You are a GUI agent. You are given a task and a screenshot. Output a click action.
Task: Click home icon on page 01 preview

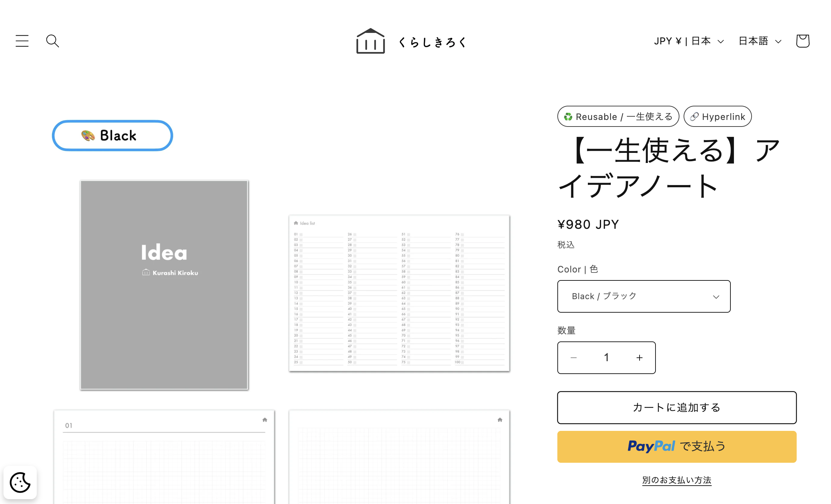[x=265, y=420]
